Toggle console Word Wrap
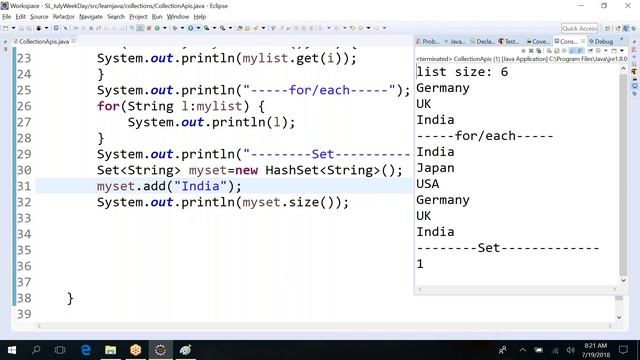The image size is (640, 360). (564, 51)
